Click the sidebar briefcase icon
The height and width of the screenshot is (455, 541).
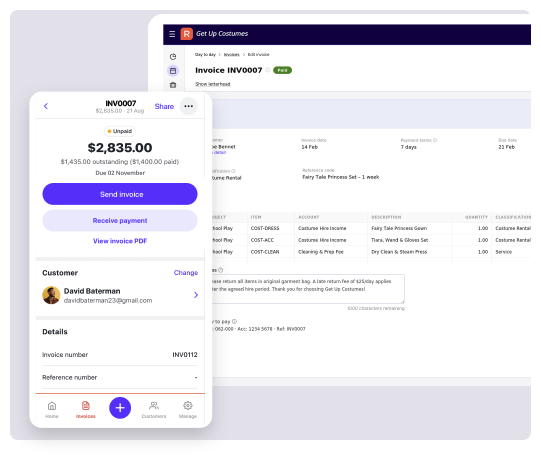coord(173,85)
